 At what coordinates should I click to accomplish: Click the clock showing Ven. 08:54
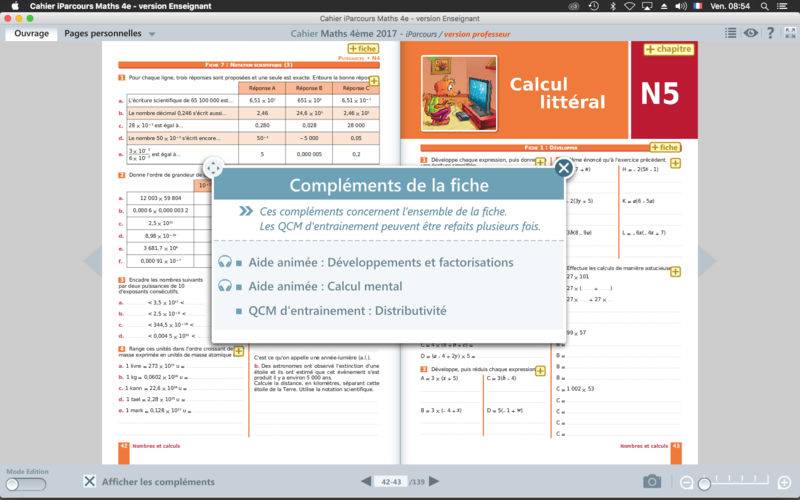point(730,6)
